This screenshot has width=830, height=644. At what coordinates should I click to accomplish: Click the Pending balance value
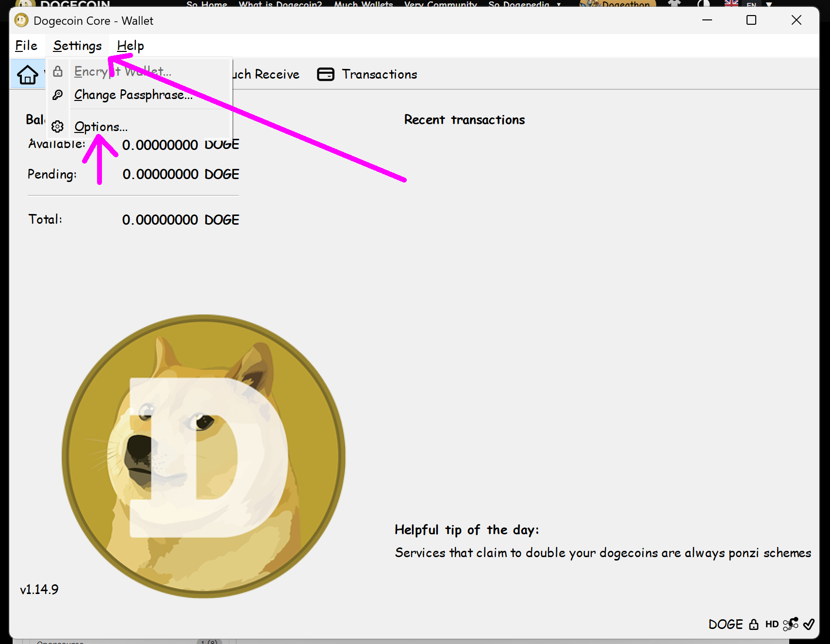(181, 174)
